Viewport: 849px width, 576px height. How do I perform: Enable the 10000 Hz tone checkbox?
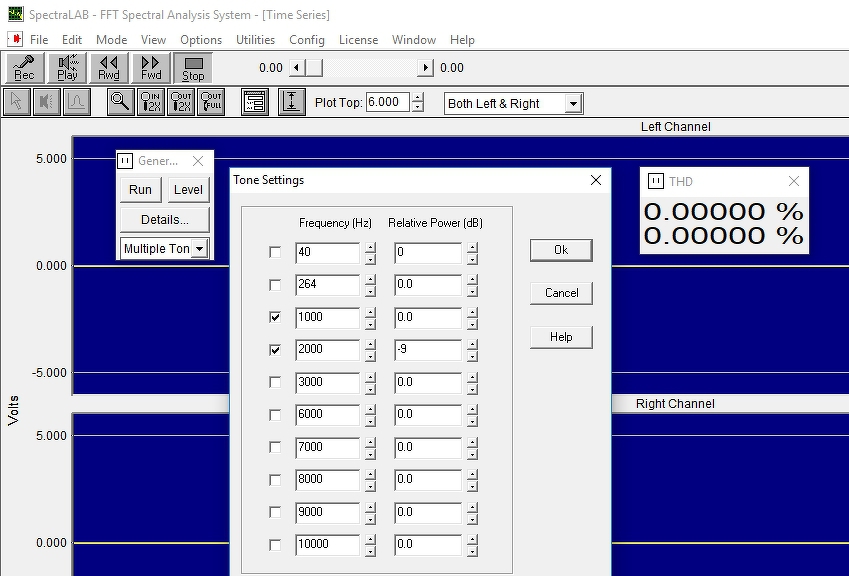(275, 545)
